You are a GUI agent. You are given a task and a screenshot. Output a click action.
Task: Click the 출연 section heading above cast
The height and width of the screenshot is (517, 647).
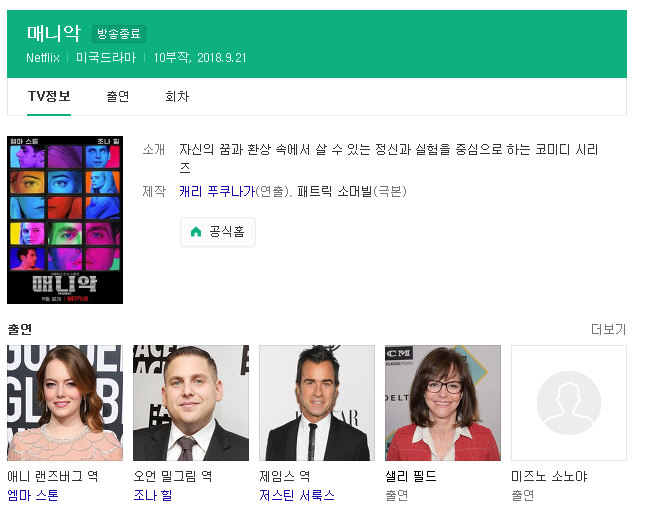[19, 329]
